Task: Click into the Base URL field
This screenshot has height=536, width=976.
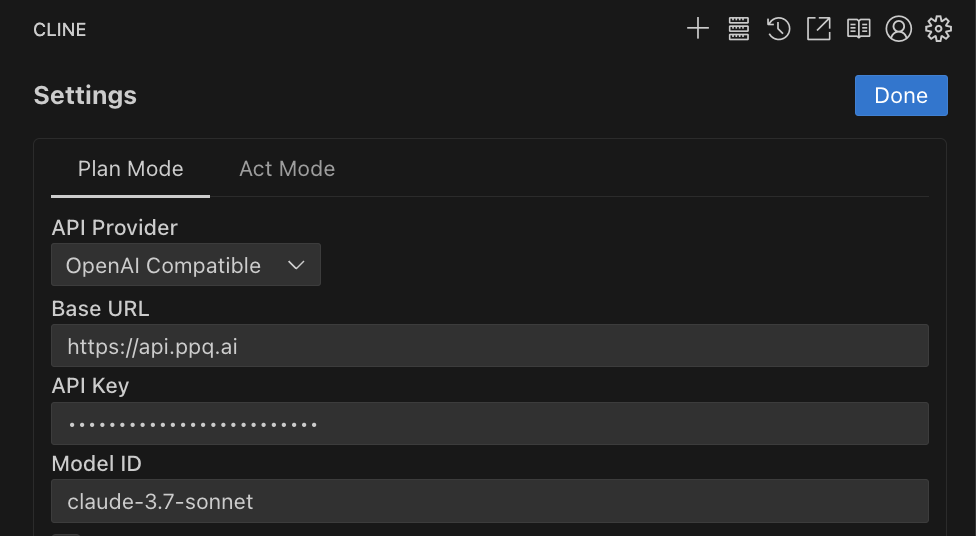Action: (490, 346)
